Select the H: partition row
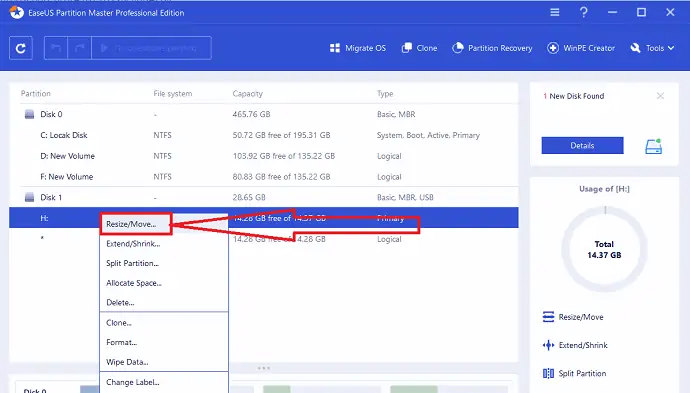Viewport: 690px width, 393px height. click(x=264, y=218)
